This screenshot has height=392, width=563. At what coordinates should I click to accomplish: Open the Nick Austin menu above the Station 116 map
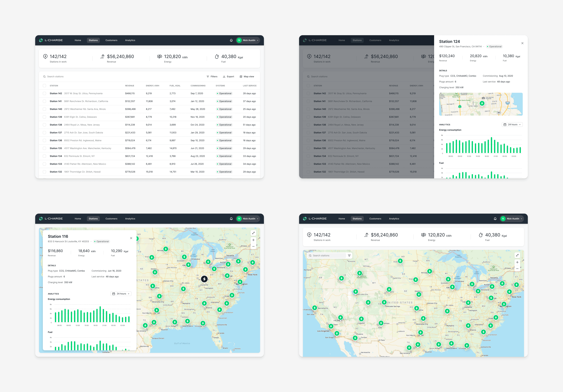(248, 219)
